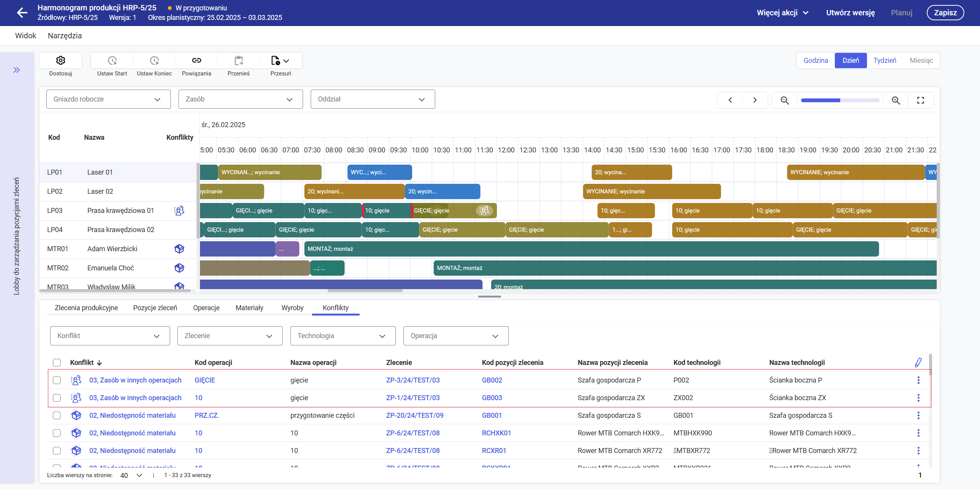Adjust the Gantt zoom slider
The image size is (980, 489).
[x=840, y=100]
